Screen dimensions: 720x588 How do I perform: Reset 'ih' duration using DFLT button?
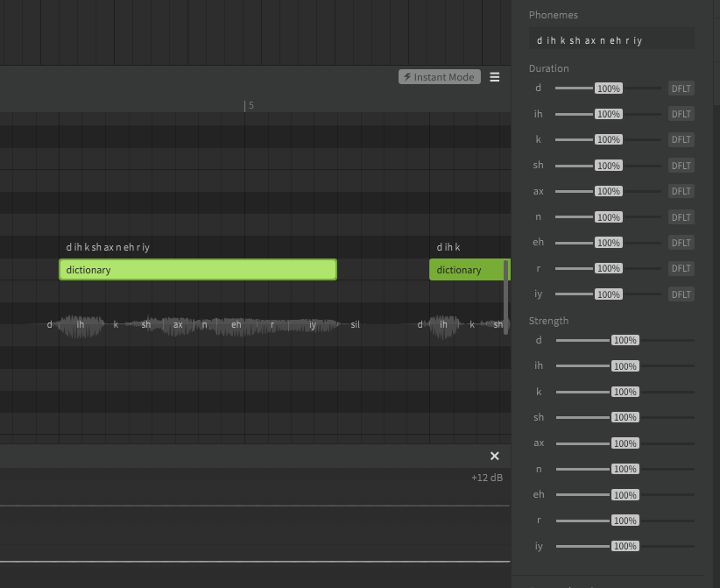[x=681, y=114]
